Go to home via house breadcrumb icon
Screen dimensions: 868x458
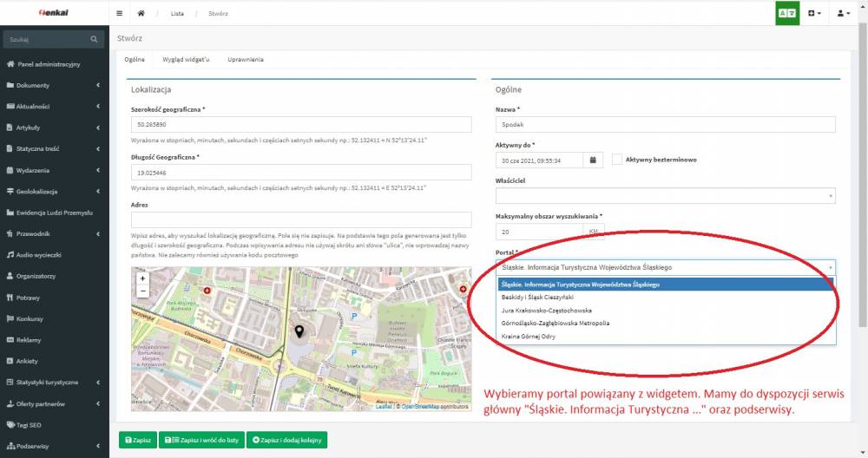point(141,14)
